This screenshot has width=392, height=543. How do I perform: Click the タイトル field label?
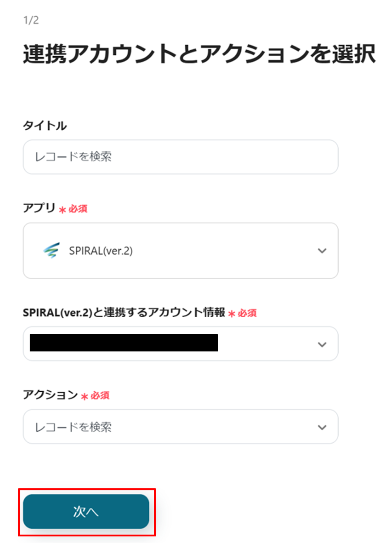45,126
